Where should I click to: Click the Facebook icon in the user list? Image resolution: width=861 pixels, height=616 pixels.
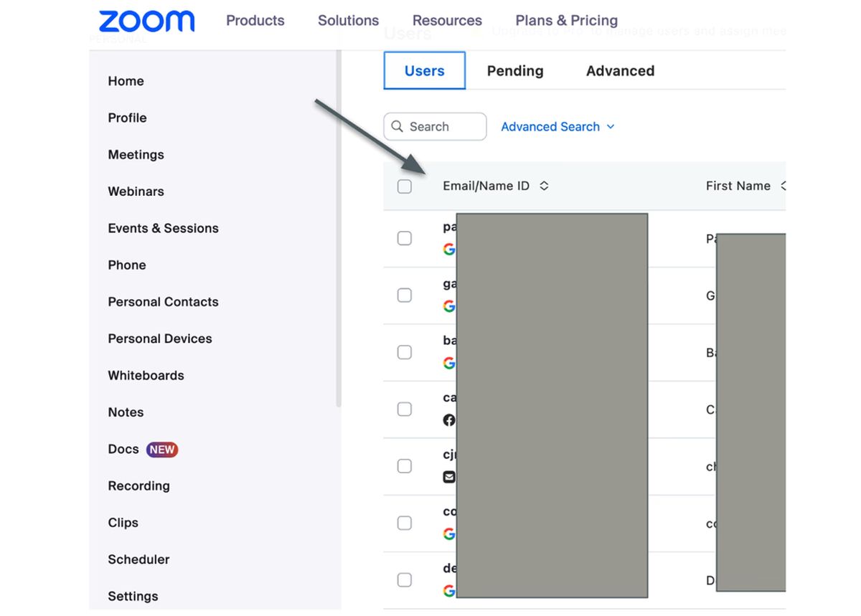[x=449, y=420]
